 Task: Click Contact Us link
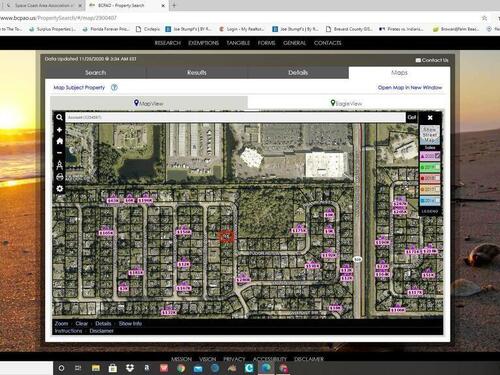[x=432, y=60]
